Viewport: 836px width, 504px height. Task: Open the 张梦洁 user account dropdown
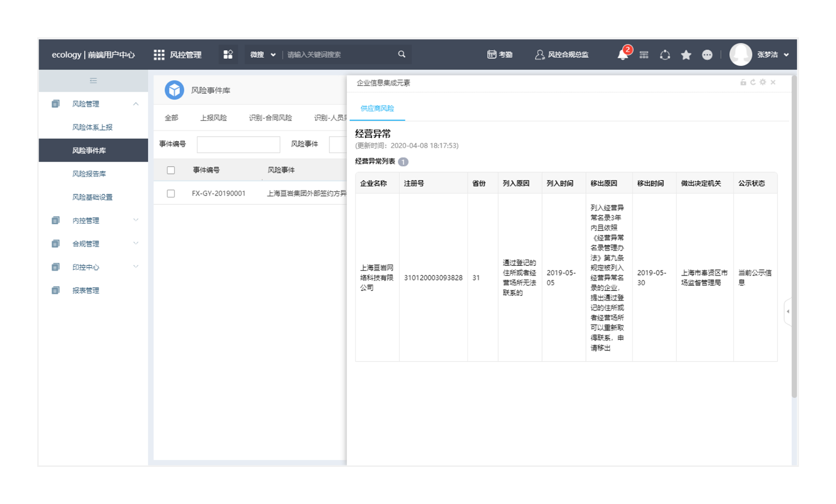(x=772, y=55)
